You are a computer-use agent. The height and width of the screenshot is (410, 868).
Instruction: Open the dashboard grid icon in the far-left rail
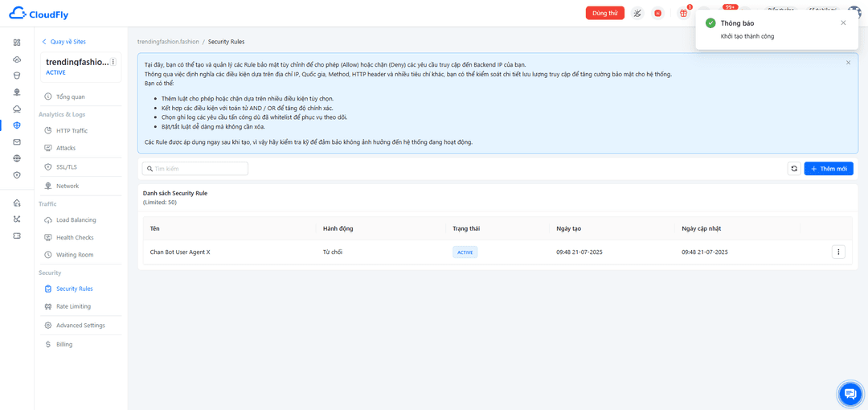pos(17,43)
